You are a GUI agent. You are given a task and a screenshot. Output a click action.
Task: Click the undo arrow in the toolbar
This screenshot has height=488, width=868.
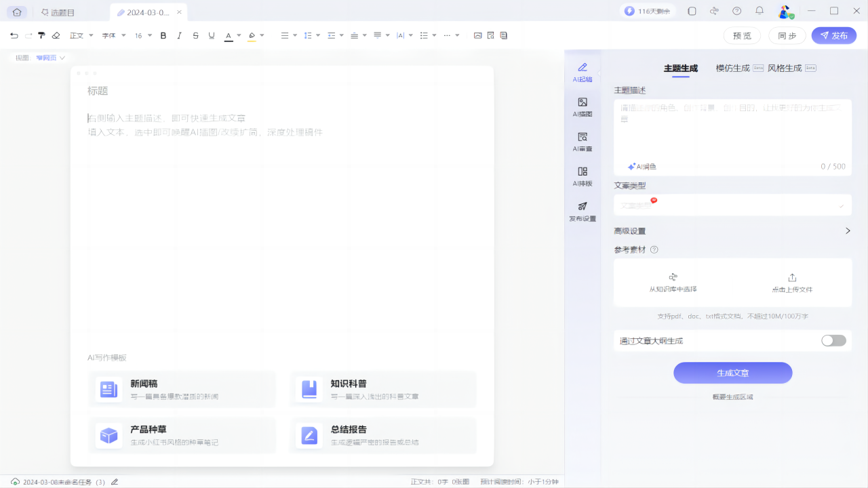click(x=14, y=35)
